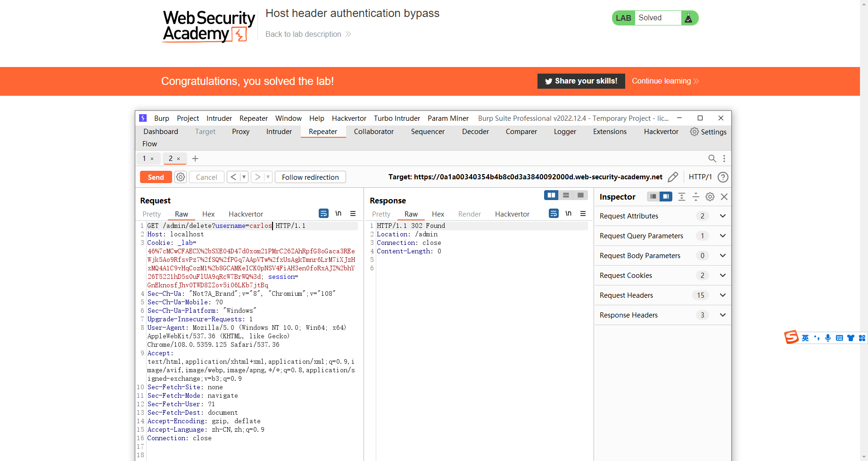Go back to lab description
The image size is (868, 461).
308,34
